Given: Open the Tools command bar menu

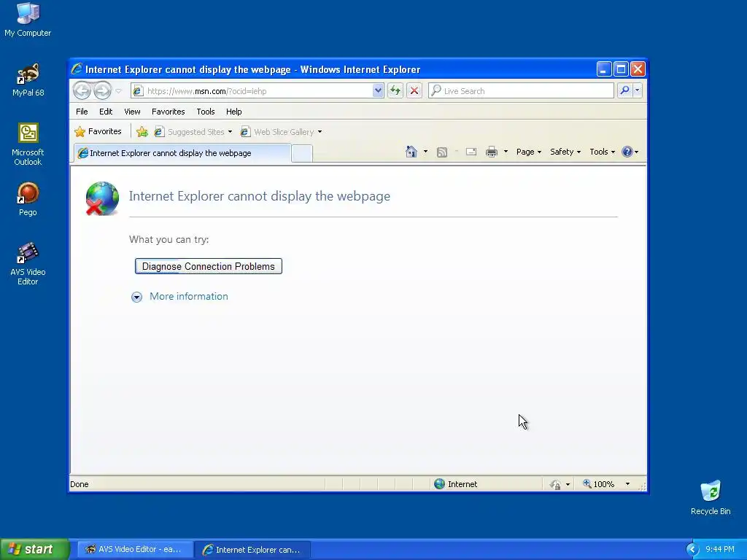Looking at the screenshot, I should pos(602,152).
